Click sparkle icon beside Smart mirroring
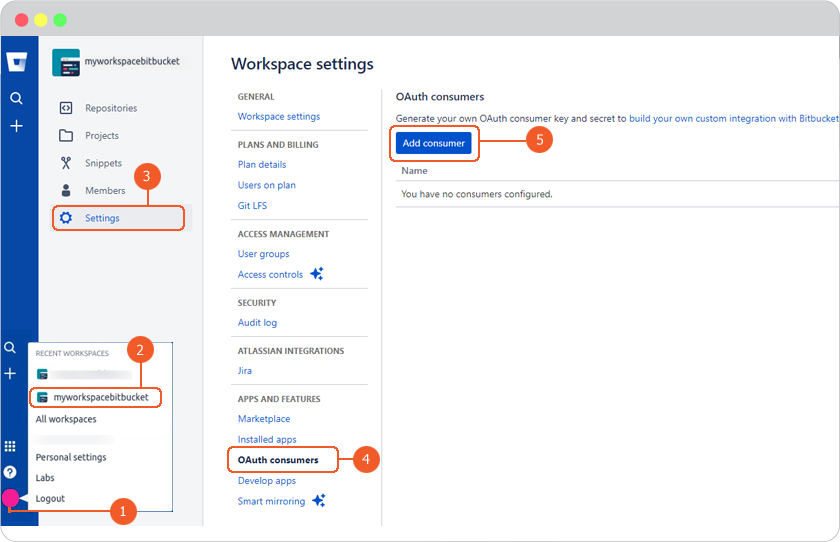This screenshot has height=542, width=840. click(319, 500)
